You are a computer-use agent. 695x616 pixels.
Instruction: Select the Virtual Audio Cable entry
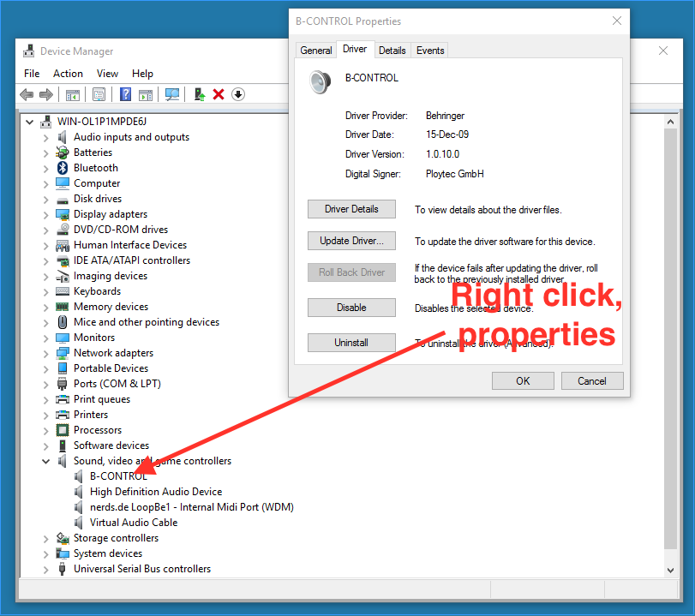[134, 523]
